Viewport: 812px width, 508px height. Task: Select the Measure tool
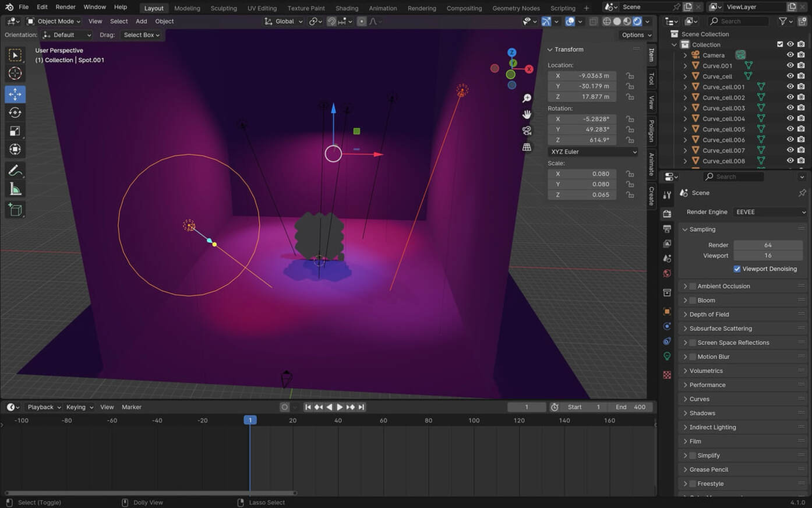tap(15, 189)
